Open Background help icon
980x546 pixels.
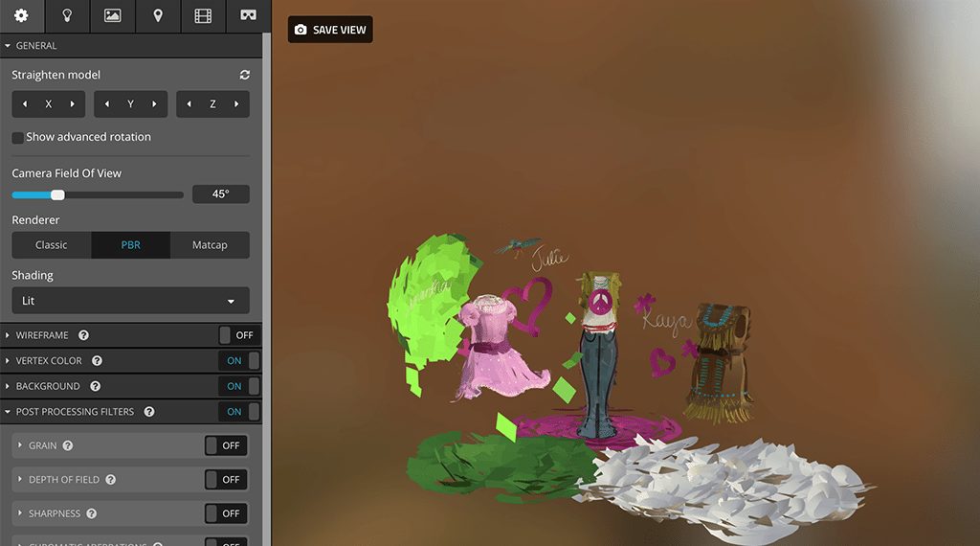[x=95, y=387]
